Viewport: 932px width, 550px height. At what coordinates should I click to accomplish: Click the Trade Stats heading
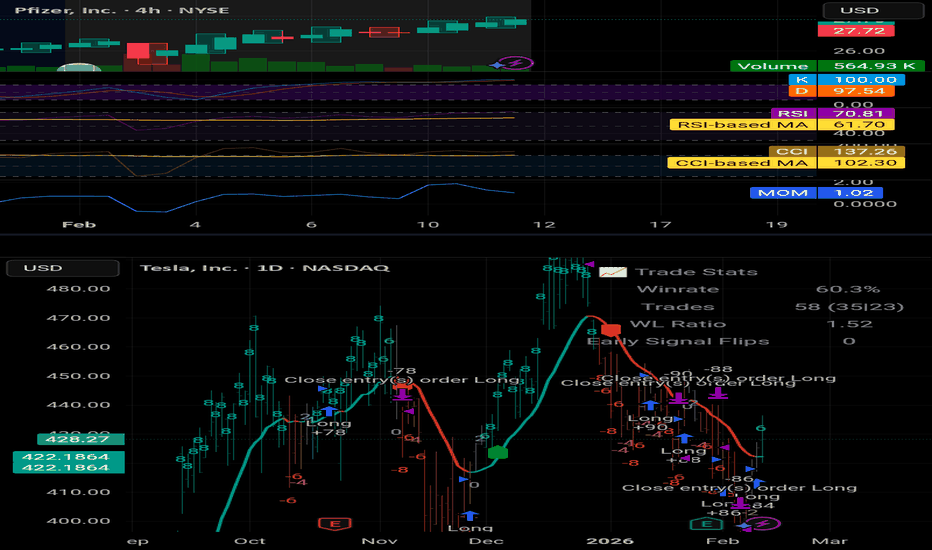[696, 272]
